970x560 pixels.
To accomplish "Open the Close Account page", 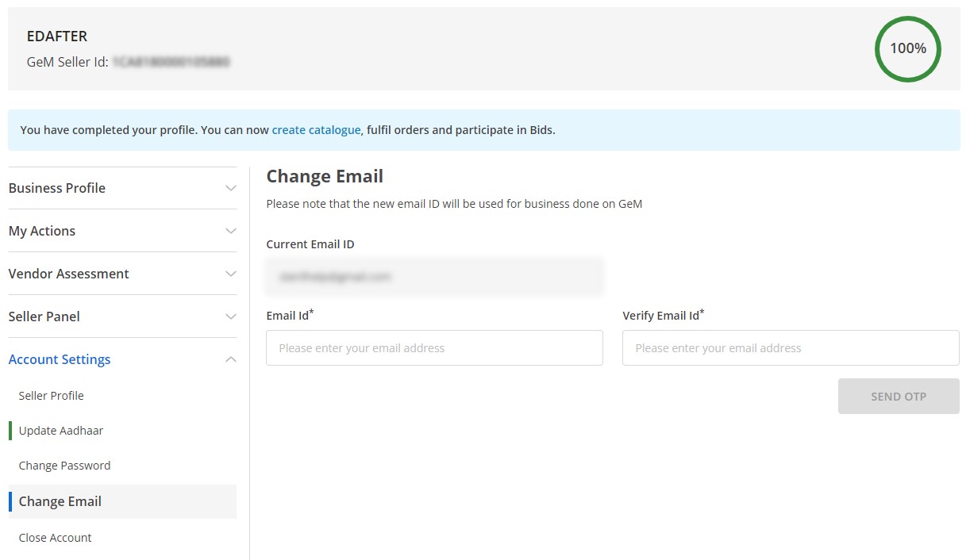I will click(x=55, y=538).
